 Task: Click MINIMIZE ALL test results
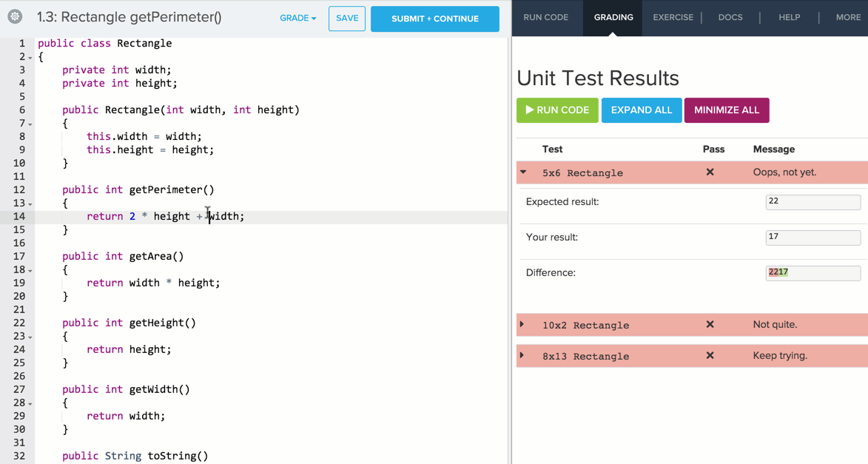click(x=727, y=110)
